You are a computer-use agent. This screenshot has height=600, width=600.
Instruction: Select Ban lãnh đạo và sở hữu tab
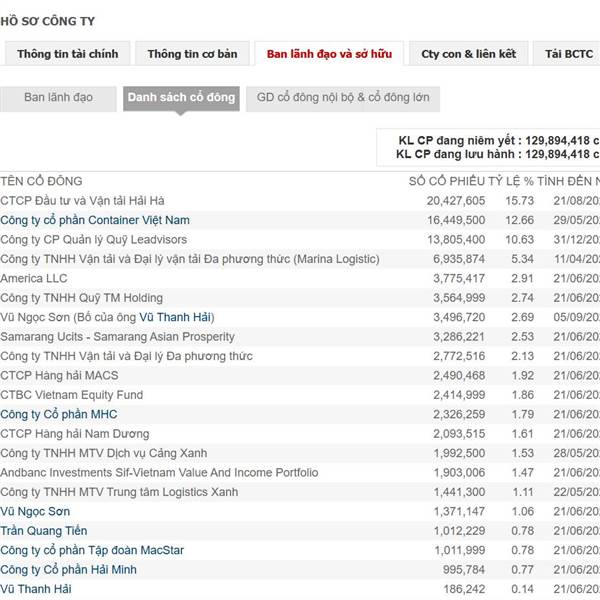pyautogui.click(x=329, y=54)
